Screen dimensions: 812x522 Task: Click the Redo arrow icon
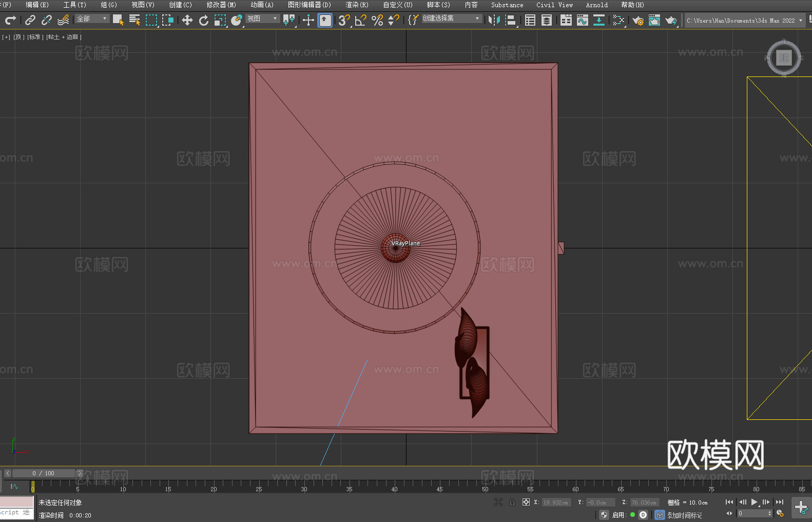tap(10, 20)
